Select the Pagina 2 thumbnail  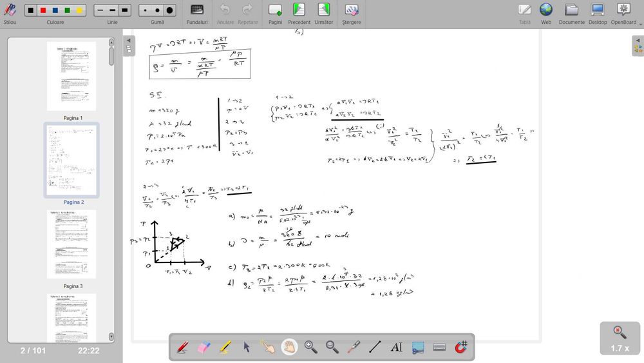pyautogui.click(x=71, y=161)
